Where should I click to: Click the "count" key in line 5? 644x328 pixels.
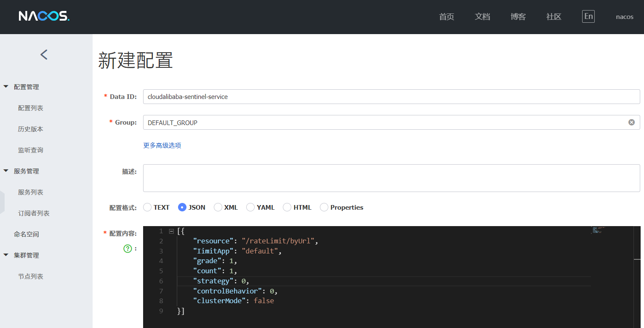(x=207, y=271)
